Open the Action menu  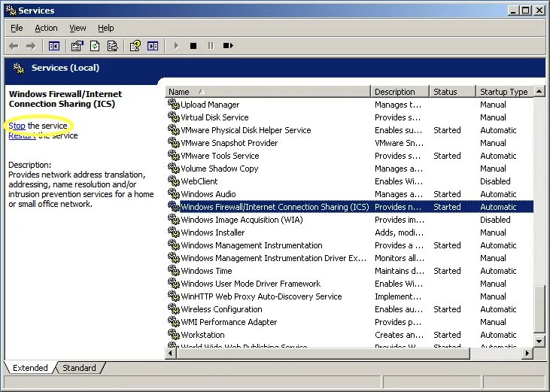click(x=46, y=28)
